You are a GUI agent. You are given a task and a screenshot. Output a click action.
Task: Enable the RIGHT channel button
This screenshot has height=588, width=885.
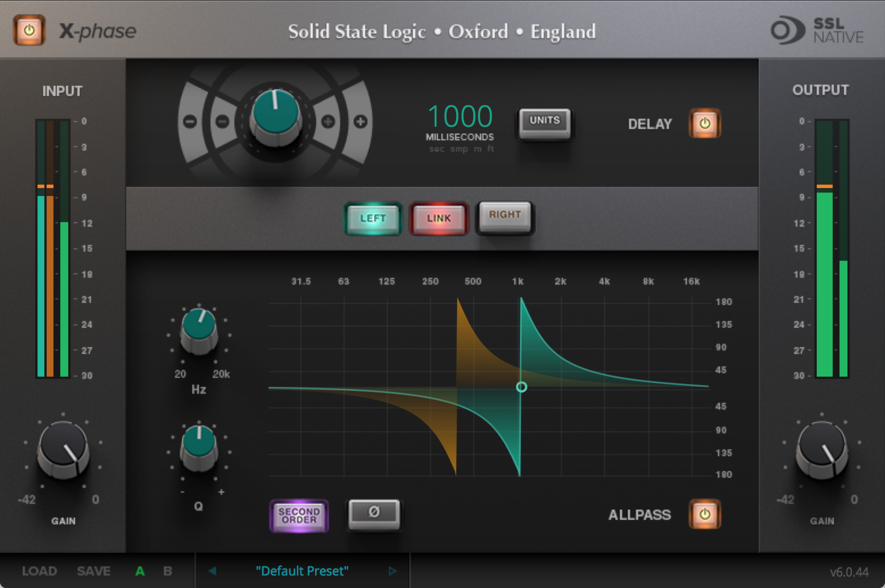click(505, 215)
